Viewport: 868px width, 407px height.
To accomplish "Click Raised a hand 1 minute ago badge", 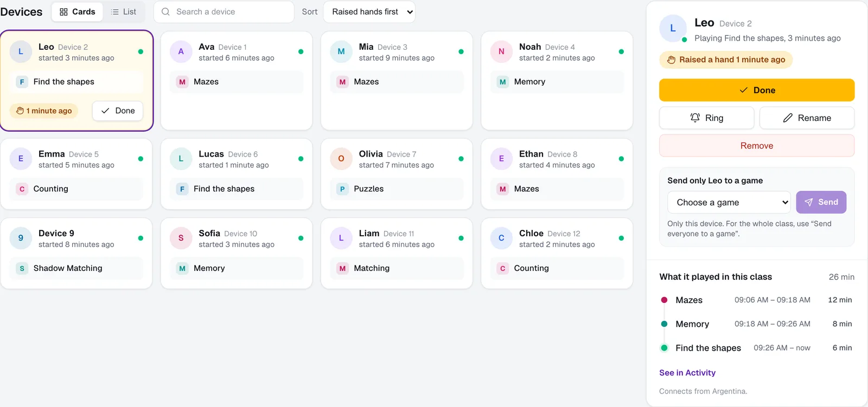I will 726,60.
